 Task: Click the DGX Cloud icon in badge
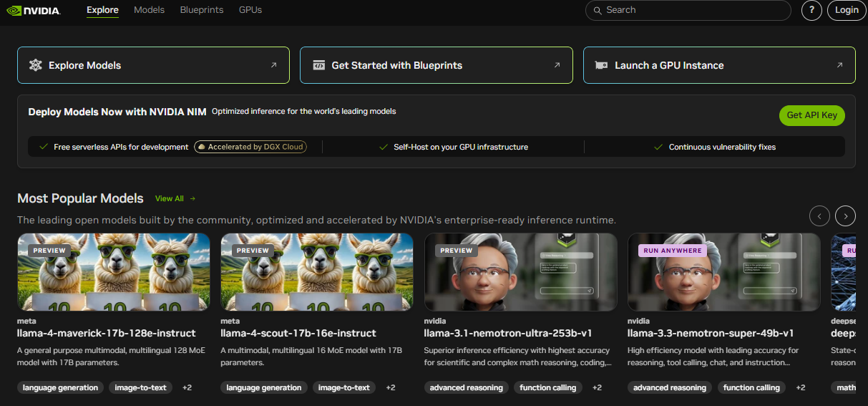[x=202, y=147]
